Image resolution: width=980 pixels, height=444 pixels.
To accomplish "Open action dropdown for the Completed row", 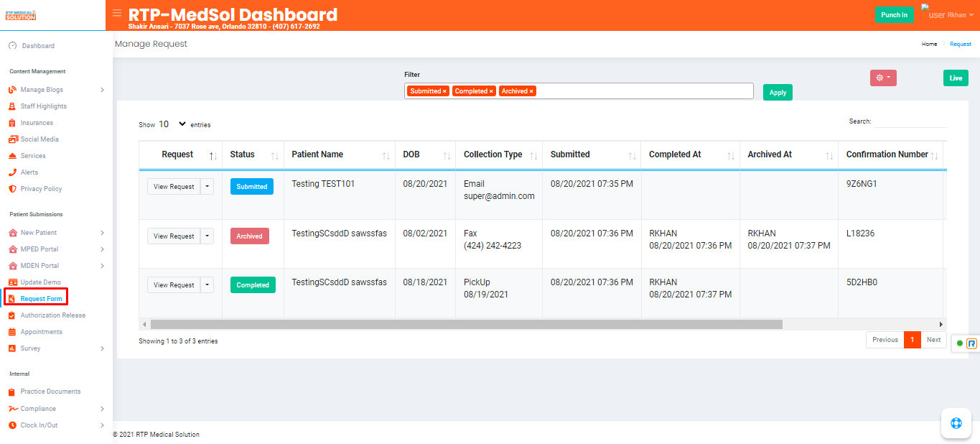I will [207, 285].
